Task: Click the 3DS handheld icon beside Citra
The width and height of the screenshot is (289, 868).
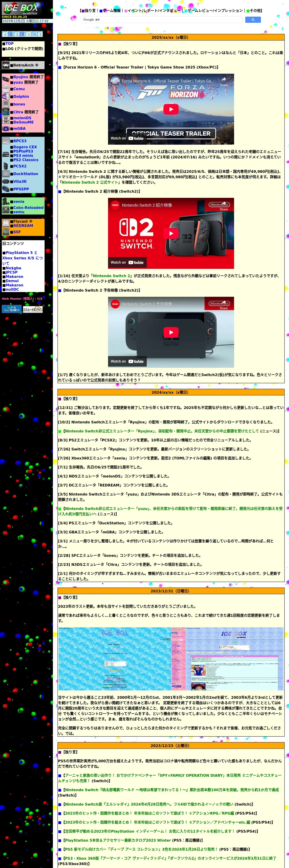Action: [6, 112]
